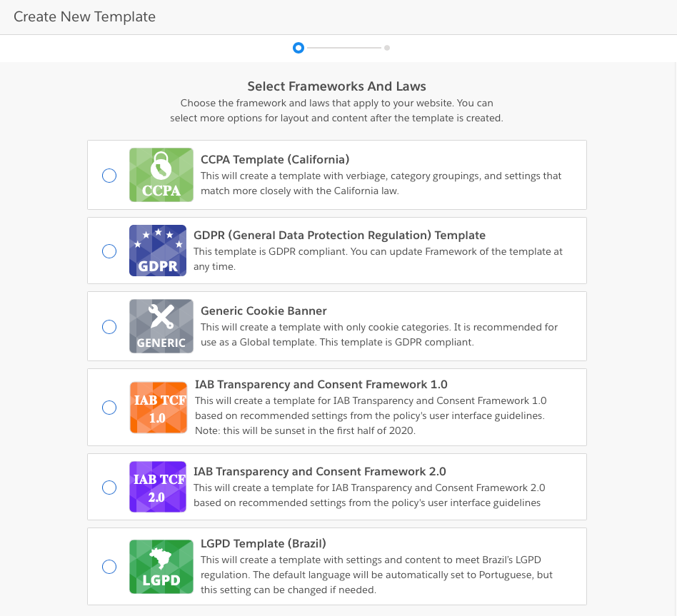The image size is (677, 616).
Task: Click the Generic Cookie Banner title
Action: coord(264,310)
